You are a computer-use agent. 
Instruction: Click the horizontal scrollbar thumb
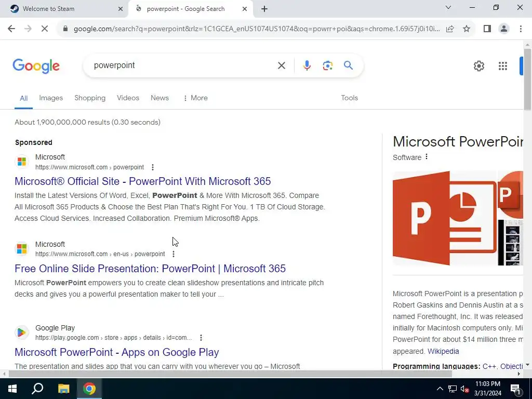(x=230, y=374)
